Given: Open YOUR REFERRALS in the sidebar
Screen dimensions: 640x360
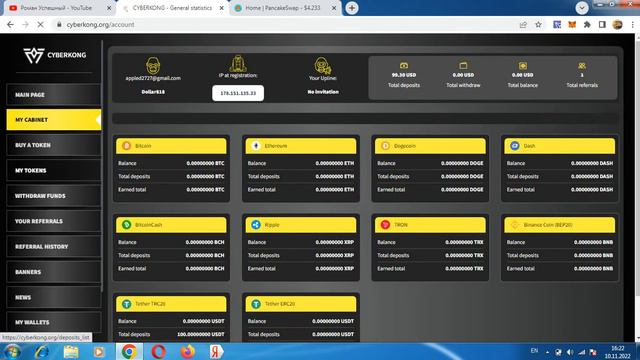Looking at the screenshot, I should coord(53,221).
